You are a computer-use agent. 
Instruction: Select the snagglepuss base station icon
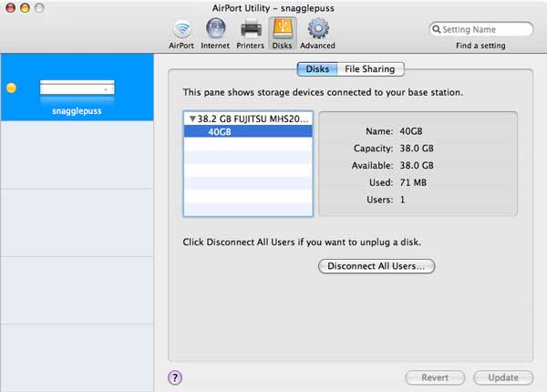(x=77, y=88)
